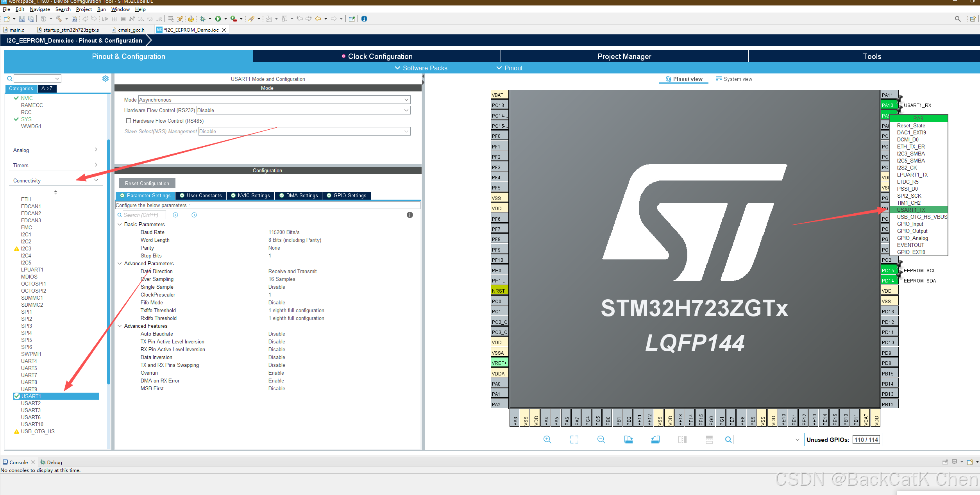Click the settings gear in the categories panel
Image resolution: width=980 pixels, height=495 pixels.
tap(106, 79)
